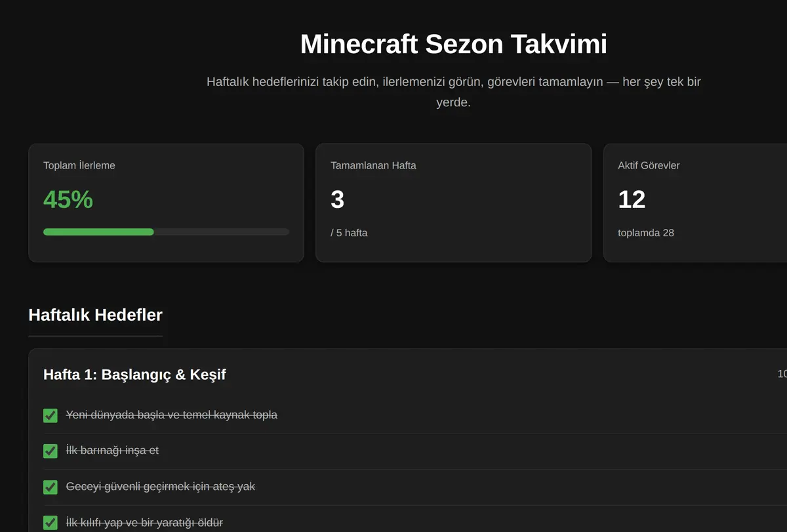The height and width of the screenshot is (532, 787).
Task: Uncheck 'Yeni dünyada başla ve temel kaynak topla' checkbox
Action: click(x=50, y=415)
